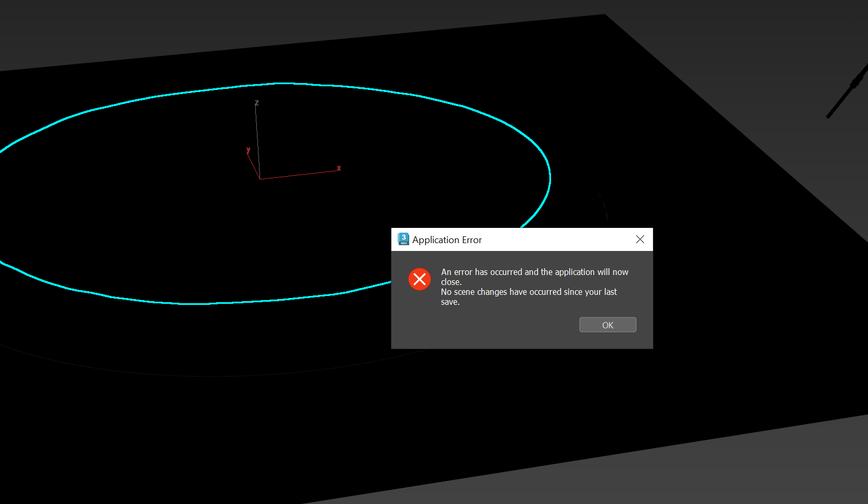Click the gray Z axis label on gizmo
This screenshot has height=504, width=868.
[x=256, y=103]
